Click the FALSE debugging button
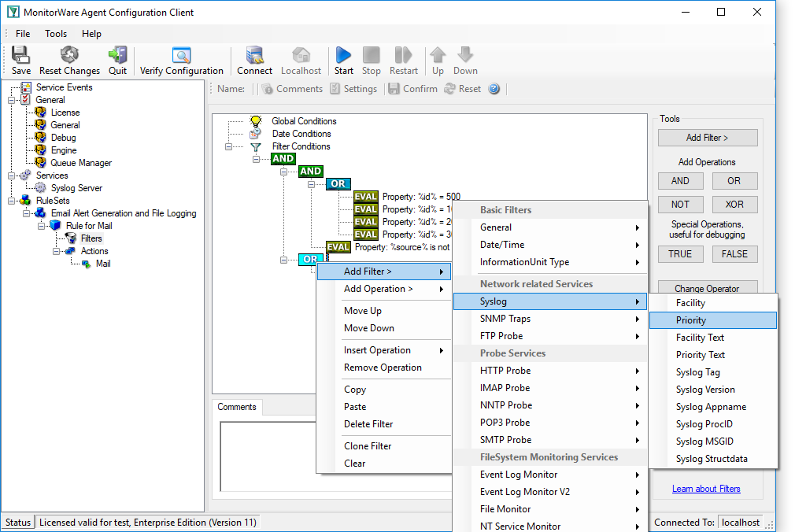This screenshot has width=795, height=532. click(734, 254)
